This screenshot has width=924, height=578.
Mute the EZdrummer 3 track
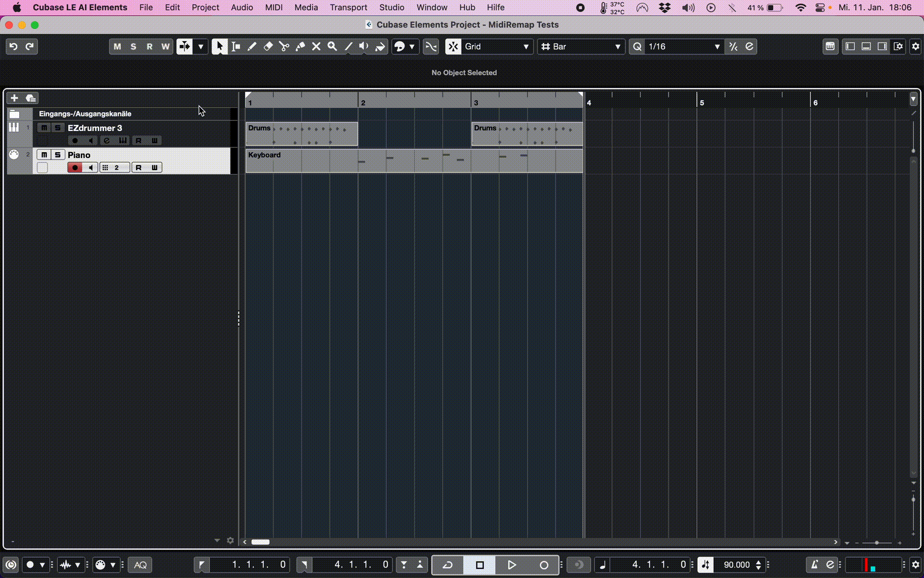click(44, 128)
